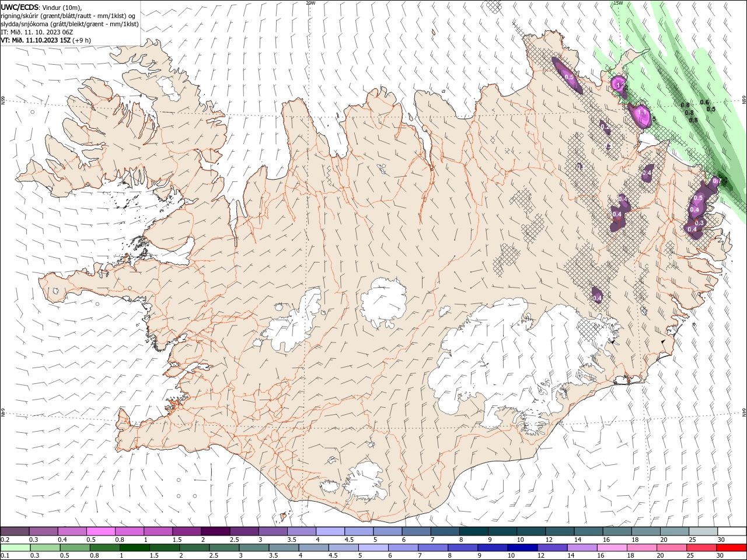
Task: Select the mauve 0.3 swatch in upper legend
Action: coord(43,531)
